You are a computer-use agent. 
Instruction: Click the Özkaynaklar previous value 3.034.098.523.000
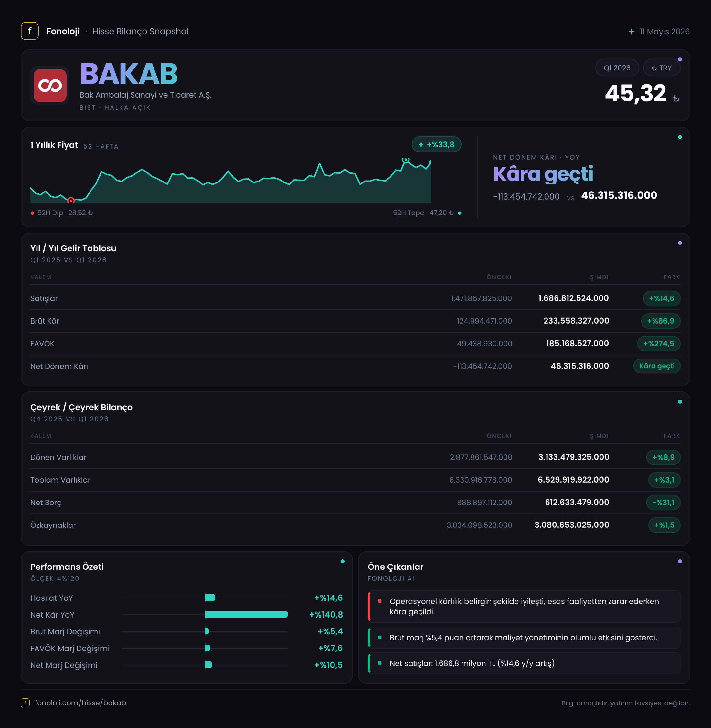pos(479,525)
